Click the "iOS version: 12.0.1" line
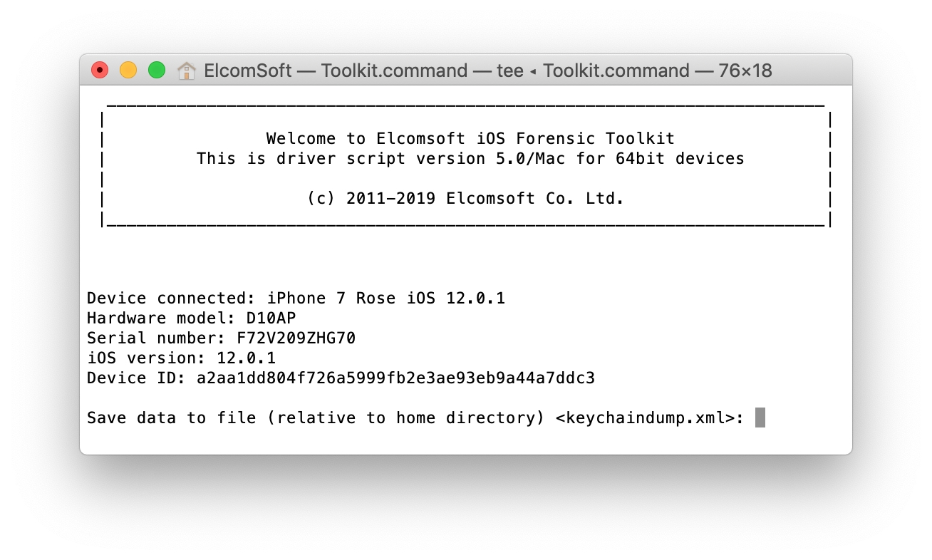The height and width of the screenshot is (560, 932). [181, 358]
